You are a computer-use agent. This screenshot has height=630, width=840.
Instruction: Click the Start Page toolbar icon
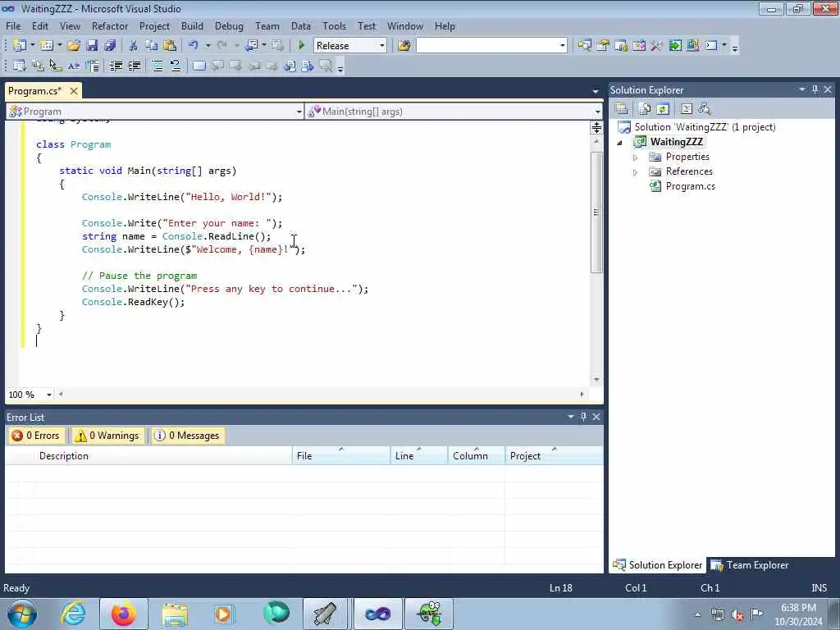[675, 46]
